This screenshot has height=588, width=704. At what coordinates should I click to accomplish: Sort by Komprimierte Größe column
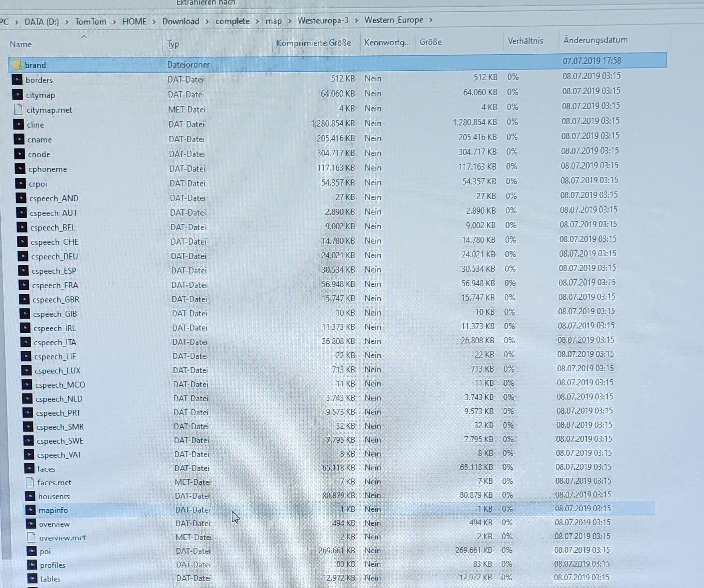313,43
